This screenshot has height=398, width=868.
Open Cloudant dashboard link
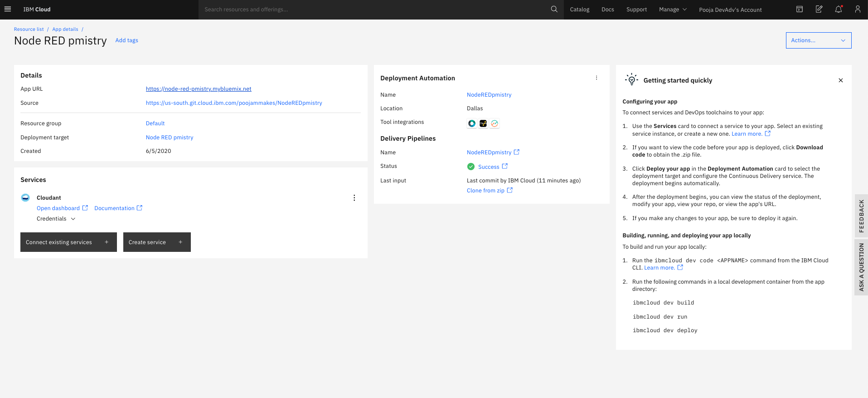pyautogui.click(x=58, y=208)
